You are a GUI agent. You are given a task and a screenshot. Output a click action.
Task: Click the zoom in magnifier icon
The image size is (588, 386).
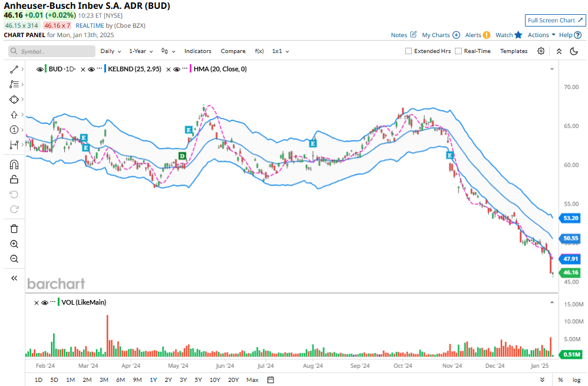(14, 244)
